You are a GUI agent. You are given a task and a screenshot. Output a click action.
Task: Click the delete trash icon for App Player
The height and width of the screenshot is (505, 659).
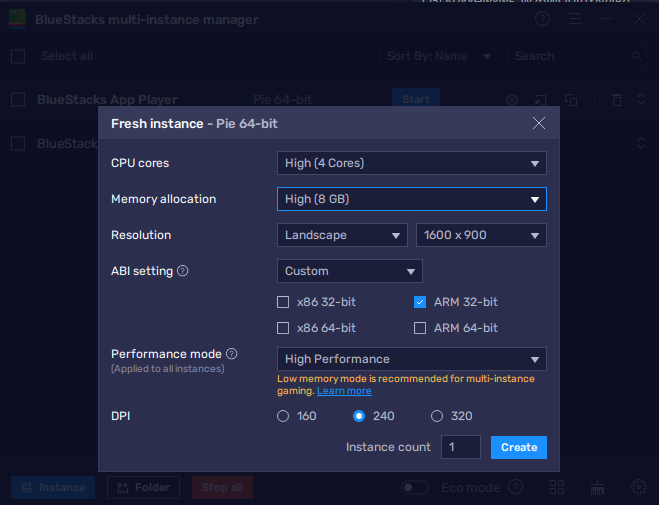tap(617, 100)
